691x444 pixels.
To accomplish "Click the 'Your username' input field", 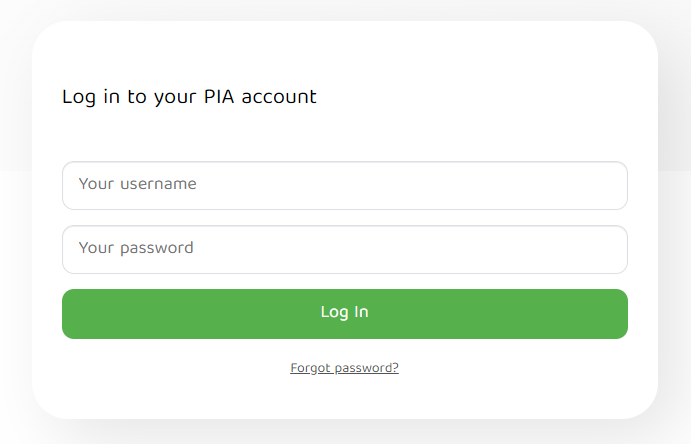I will pyautogui.click(x=344, y=185).
